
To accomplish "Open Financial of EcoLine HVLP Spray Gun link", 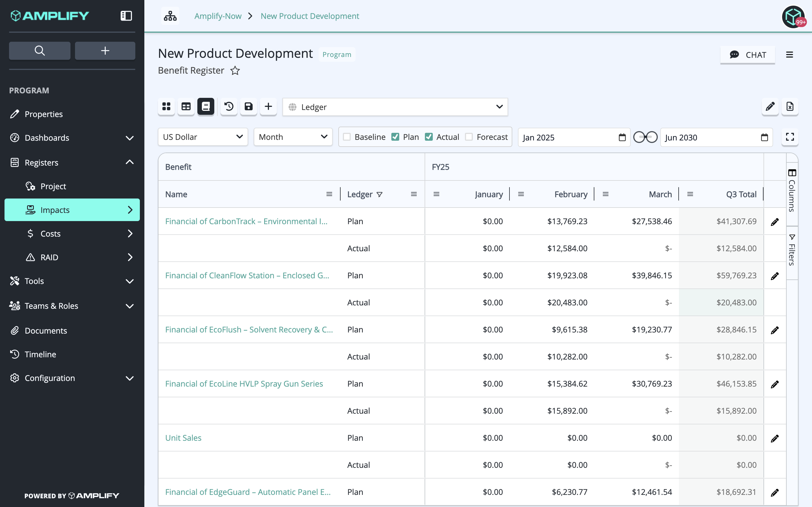I will click(244, 383).
